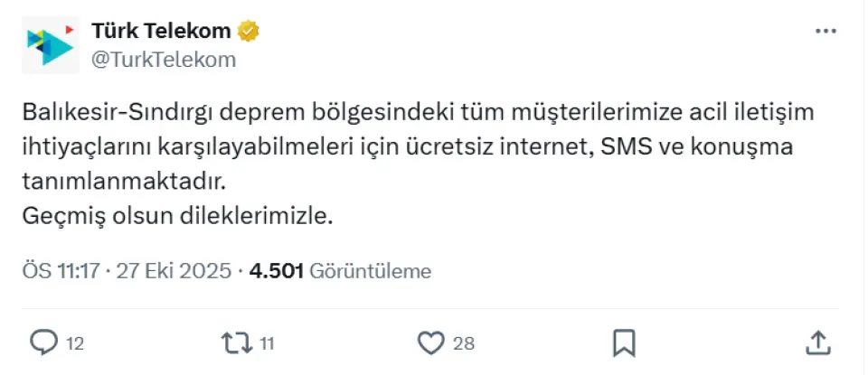Viewport: 868px width, 375px height.
Task: Click the gold verified badge
Action: click(x=249, y=32)
